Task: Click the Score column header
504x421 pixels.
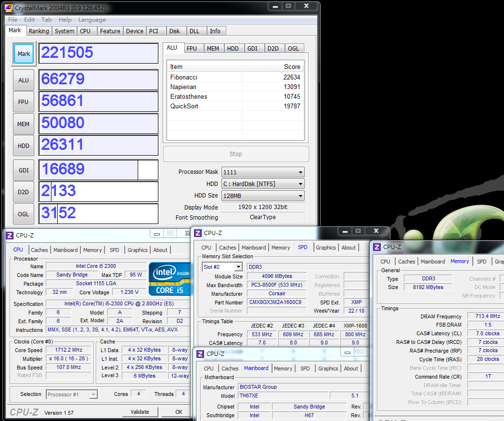Action: point(273,66)
